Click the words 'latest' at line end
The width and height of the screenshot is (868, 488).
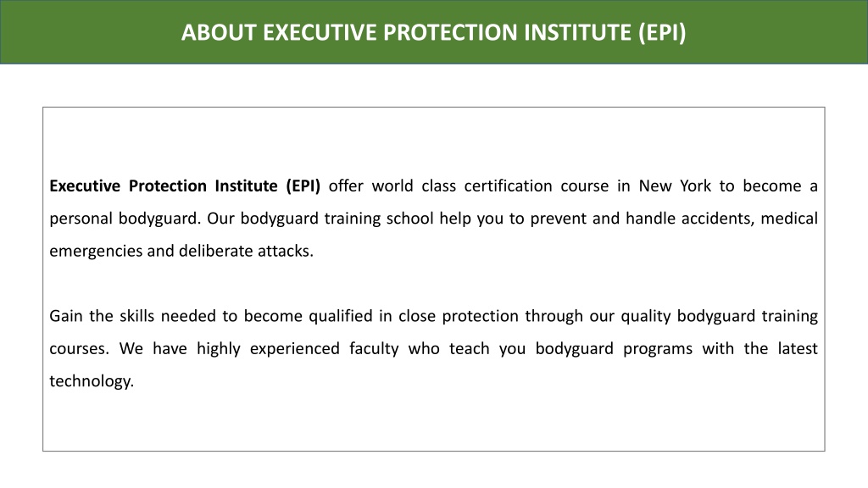(798, 348)
